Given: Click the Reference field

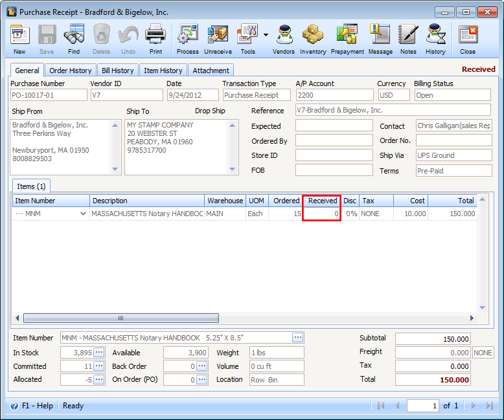Looking at the screenshot, I should click(393, 110).
